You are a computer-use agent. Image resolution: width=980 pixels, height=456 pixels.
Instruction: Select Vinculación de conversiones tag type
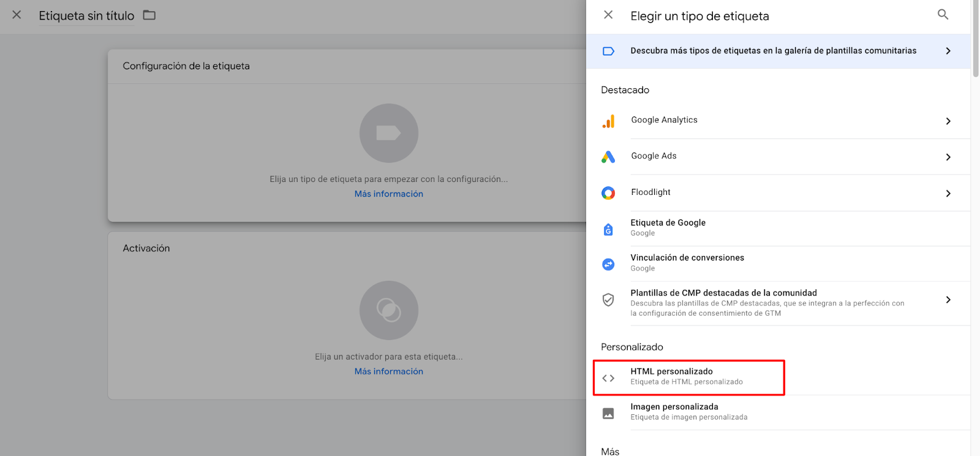coord(778,264)
